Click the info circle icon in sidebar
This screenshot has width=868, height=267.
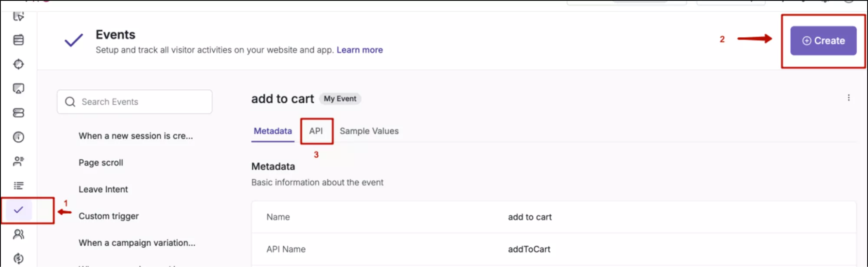pos(19,137)
